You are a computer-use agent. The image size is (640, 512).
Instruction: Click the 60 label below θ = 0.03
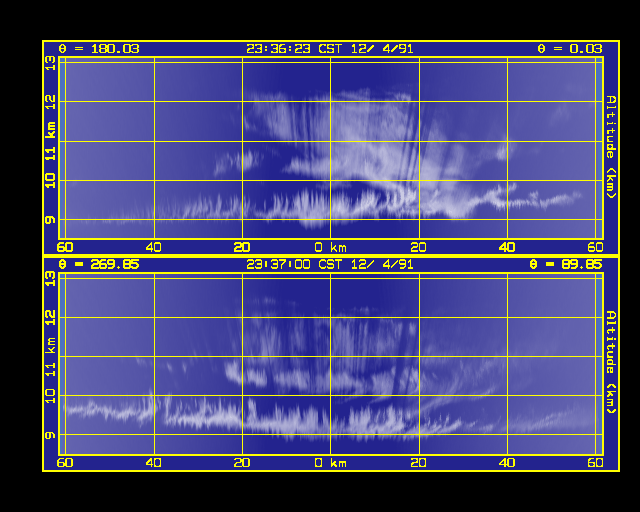[x=596, y=247]
